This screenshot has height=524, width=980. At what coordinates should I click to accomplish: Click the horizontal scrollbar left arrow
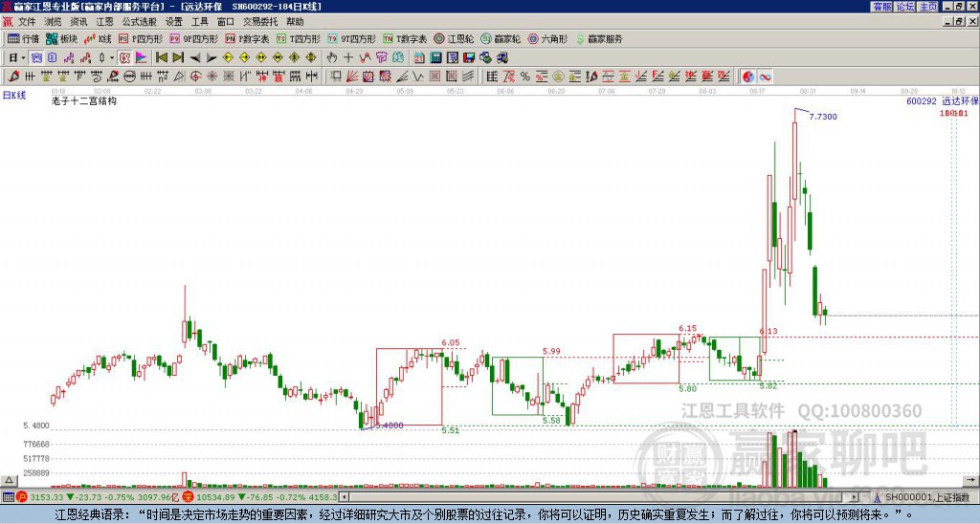[344, 497]
